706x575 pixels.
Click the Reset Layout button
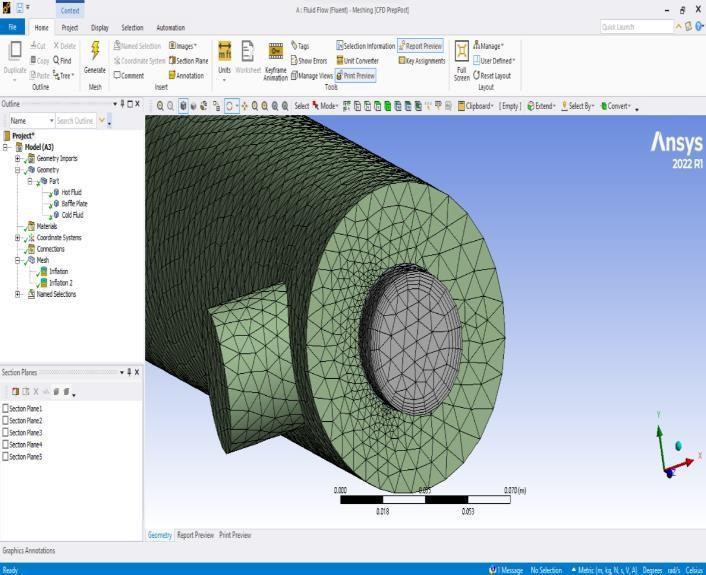pyautogui.click(x=493, y=75)
